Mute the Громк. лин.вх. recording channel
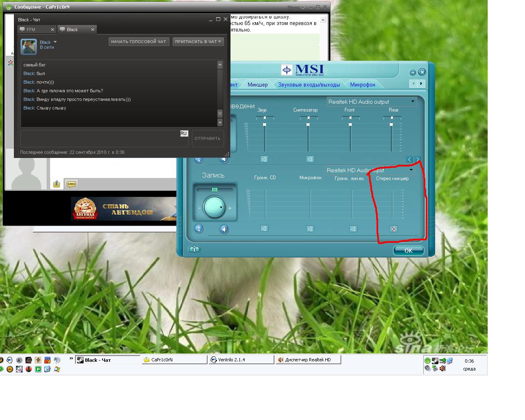Screen dimensions: 525x420 pyautogui.click(x=354, y=229)
